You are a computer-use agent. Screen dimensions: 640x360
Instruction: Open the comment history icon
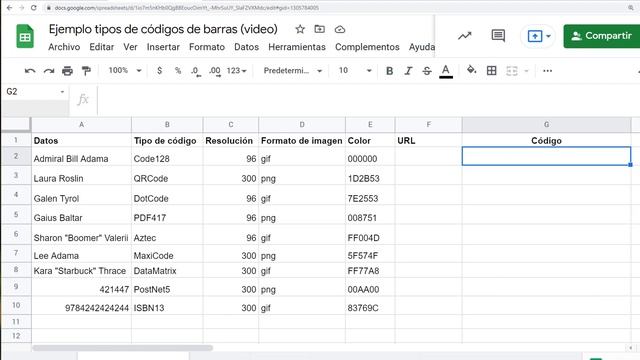pyautogui.click(x=498, y=36)
